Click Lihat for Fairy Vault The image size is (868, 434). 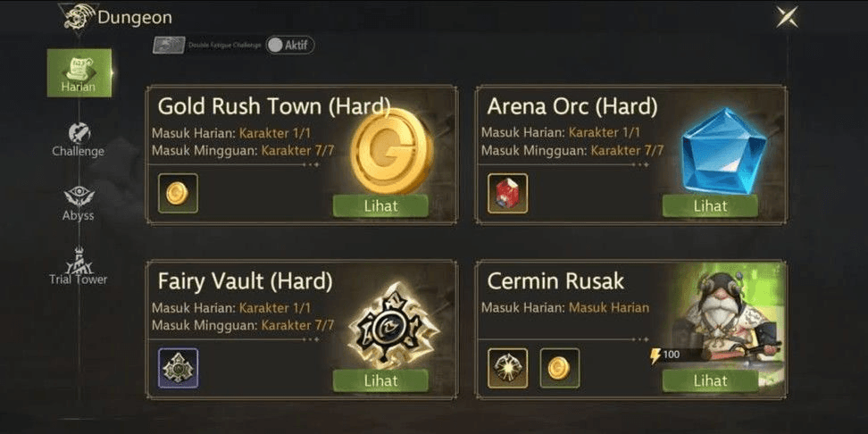pyautogui.click(x=380, y=380)
